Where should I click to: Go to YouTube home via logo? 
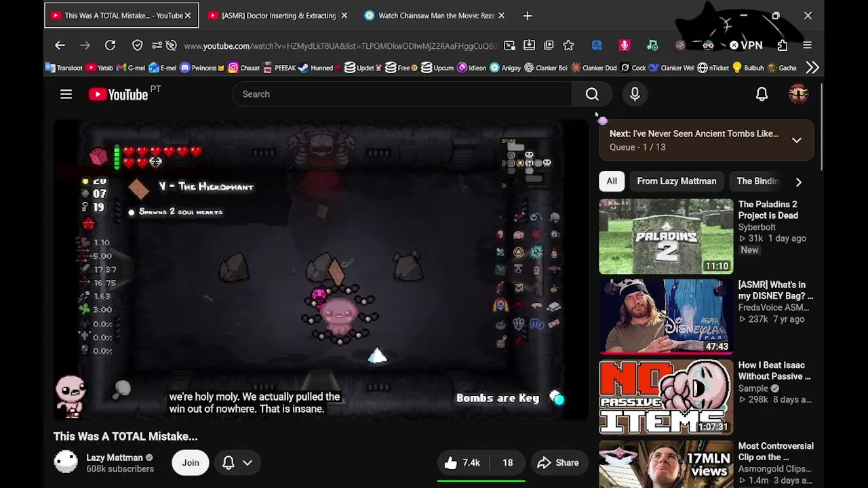(118, 94)
